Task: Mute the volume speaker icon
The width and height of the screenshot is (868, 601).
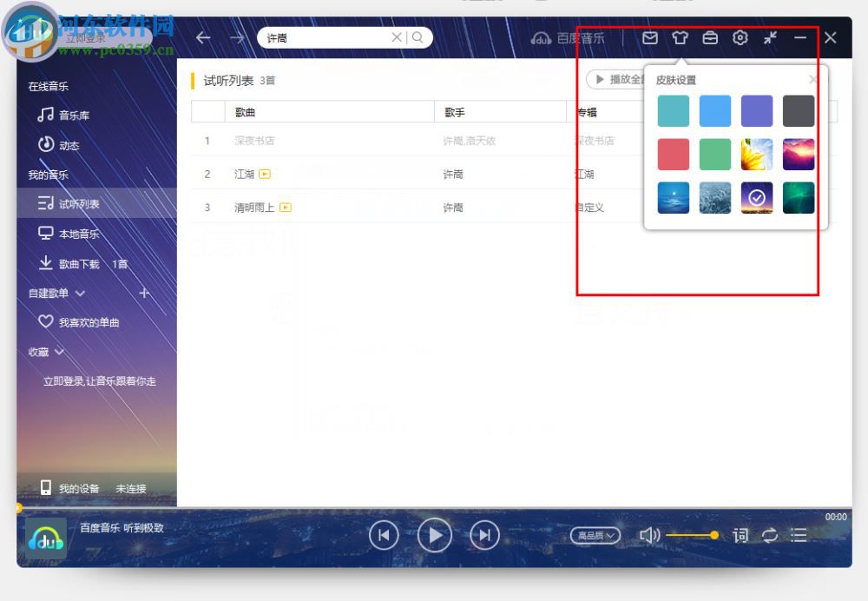Action: 650,535
